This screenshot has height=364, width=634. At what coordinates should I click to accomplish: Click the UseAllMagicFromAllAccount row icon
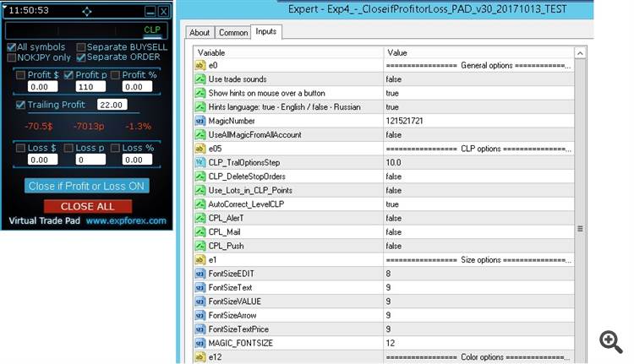[x=199, y=135]
